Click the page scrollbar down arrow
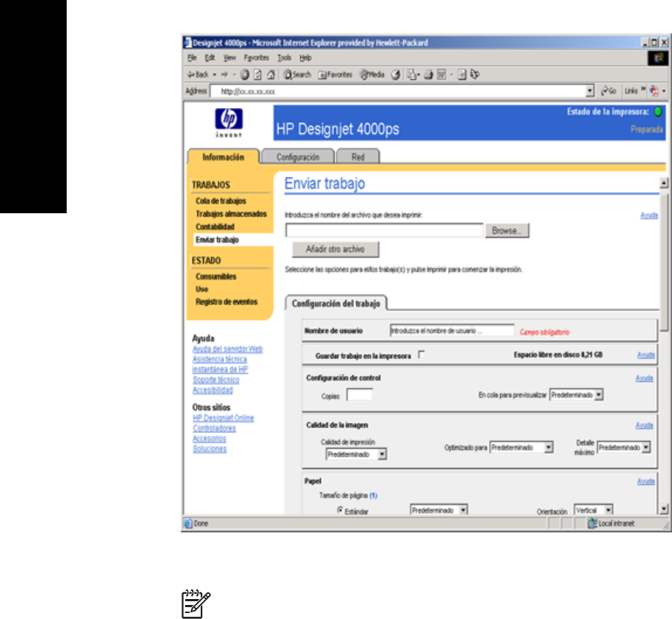 pyautogui.click(x=663, y=509)
